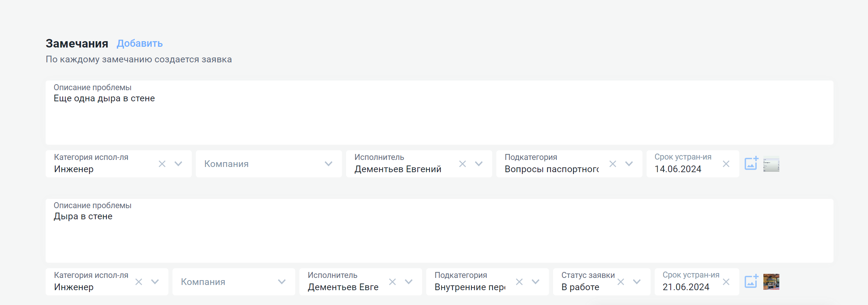Image resolution: width=868 pixels, height=305 pixels.
Task: Add image to the first remark
Action: pyautogui.click(x=751, y=164)
